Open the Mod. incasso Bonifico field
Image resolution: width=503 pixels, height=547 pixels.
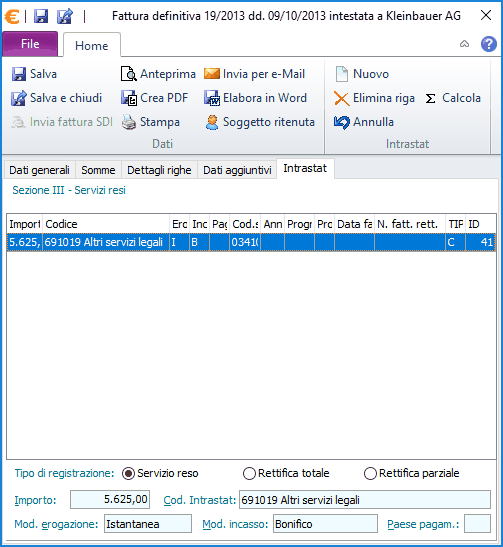click(325, 524)
